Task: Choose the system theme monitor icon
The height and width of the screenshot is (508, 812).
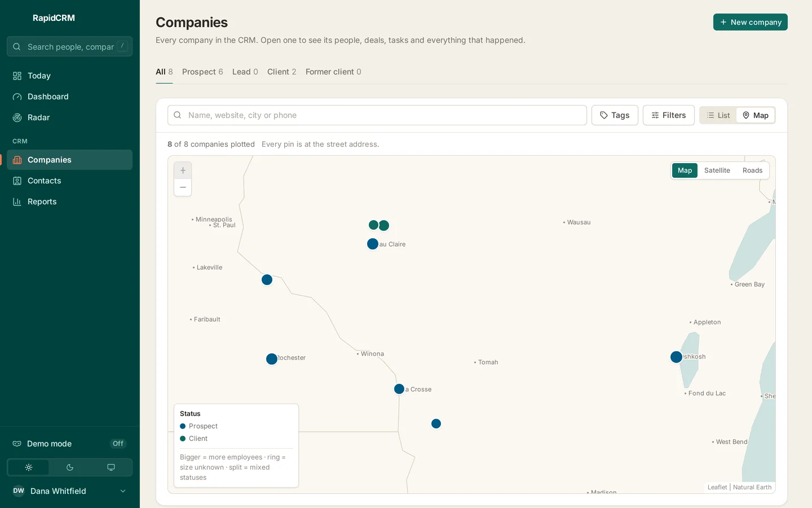Action: click(111, 467)
